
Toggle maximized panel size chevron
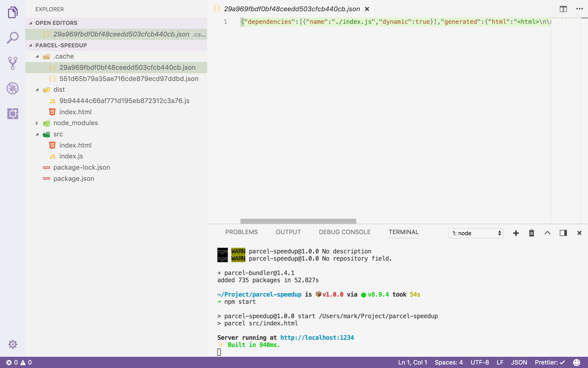(547, 233)
